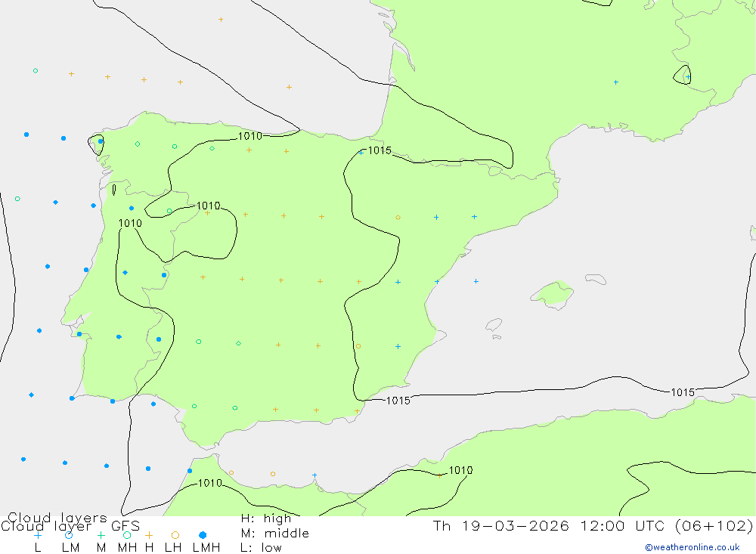Click the filled blue LMH legend symbol
Screen dimensions: 756x554
[203, 535]
